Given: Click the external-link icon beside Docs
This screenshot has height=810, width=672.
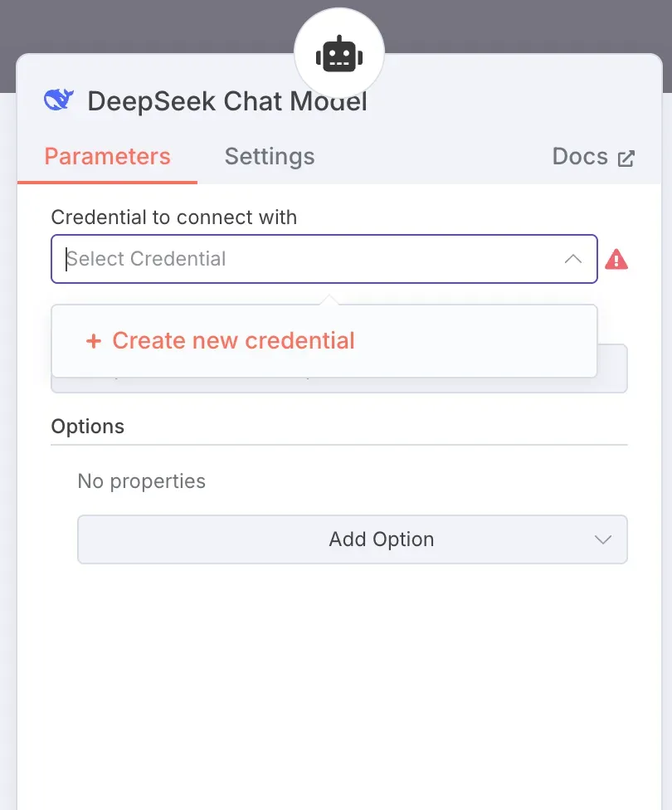Looking at the screenshot, I should (x=626, y=158).
